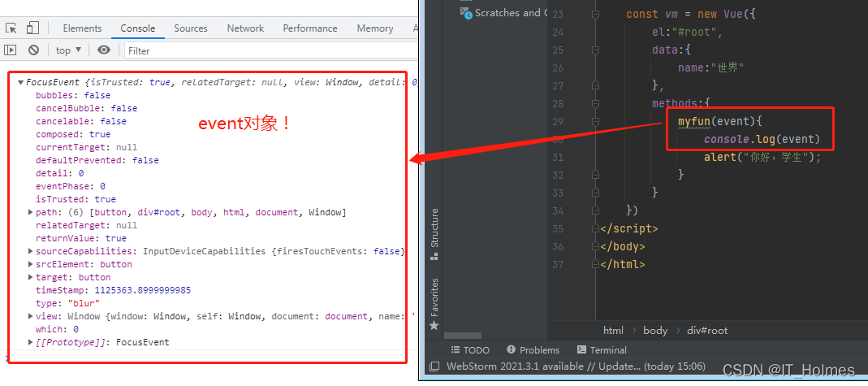The height and width of the screenshot is (386, 868).
Task: Open the JavaScript context top dropdown
Action: point(69,50)
